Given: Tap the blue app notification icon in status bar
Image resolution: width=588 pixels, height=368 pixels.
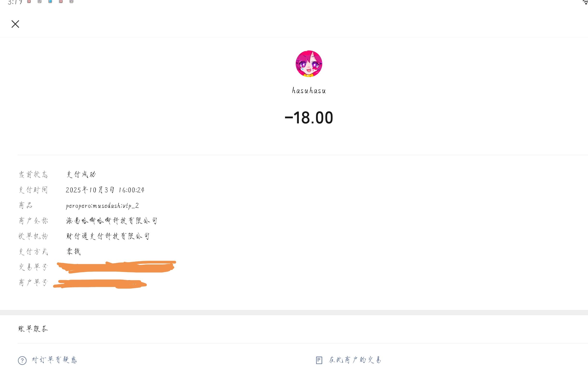Looking at the screenshot, I should pos(50,2).
